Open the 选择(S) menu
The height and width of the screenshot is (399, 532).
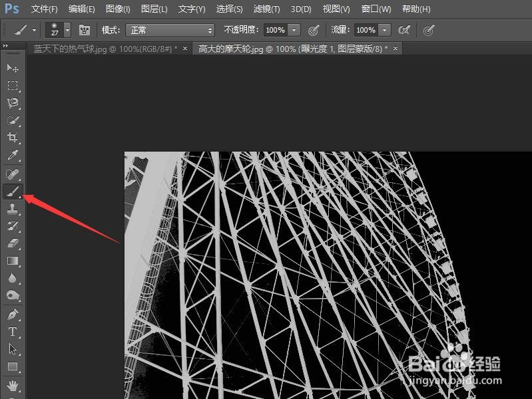coord(230,9)
